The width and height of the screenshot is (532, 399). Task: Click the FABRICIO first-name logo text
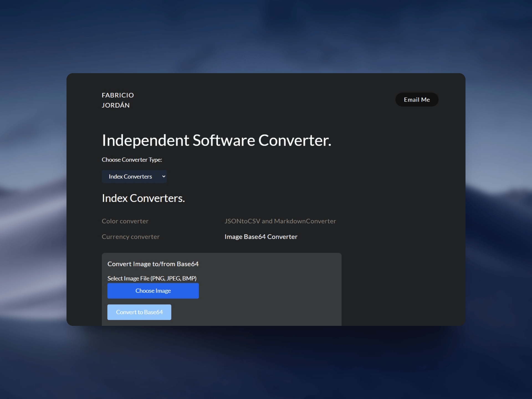118,95
